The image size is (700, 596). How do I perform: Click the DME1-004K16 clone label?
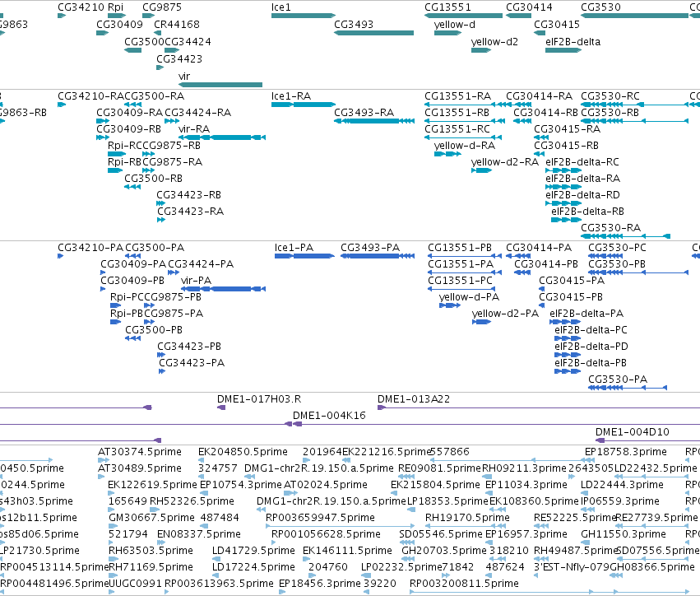329,416
